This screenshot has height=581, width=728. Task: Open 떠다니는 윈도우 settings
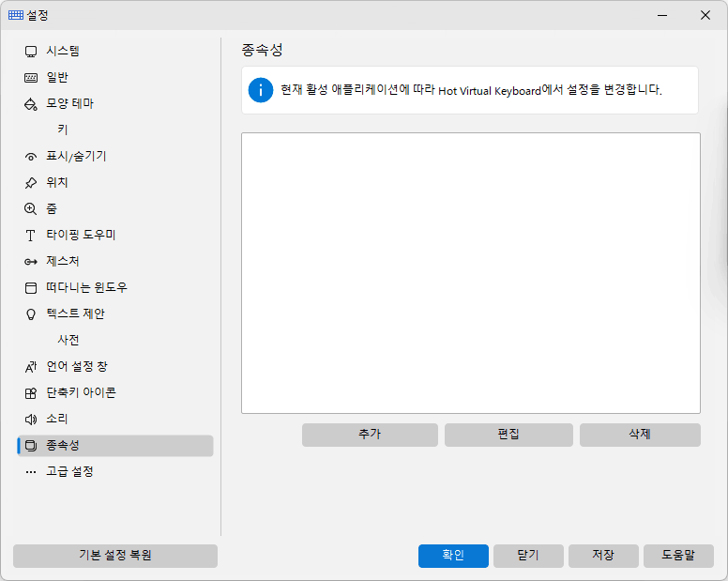(115, 288)
